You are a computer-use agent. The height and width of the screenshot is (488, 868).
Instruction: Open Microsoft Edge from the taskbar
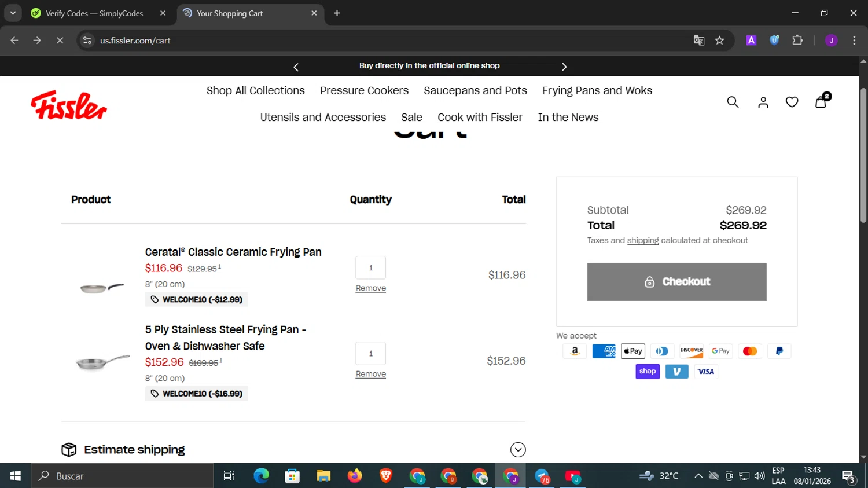261,476
